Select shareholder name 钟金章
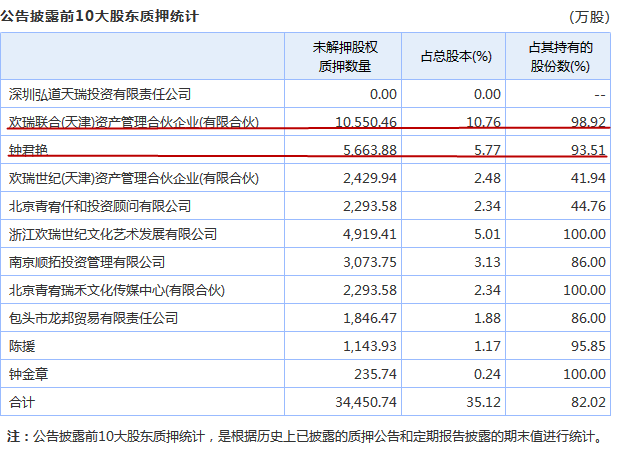This screenshot has width=621, height=452. 28,374
